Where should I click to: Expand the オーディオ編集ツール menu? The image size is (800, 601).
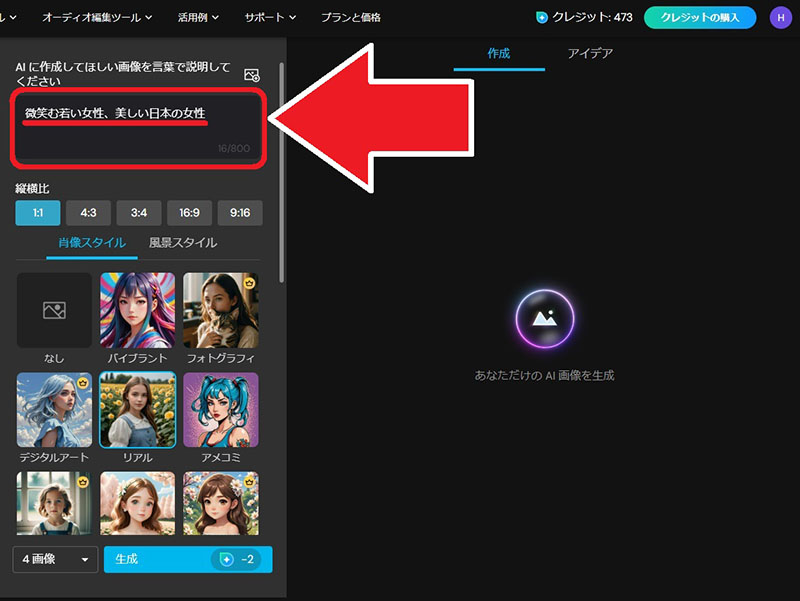pos(97,18)
